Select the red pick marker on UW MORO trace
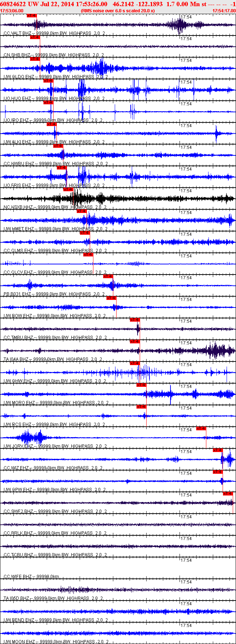The height and width of the screenshot is (644, 236). pos(142,385)
